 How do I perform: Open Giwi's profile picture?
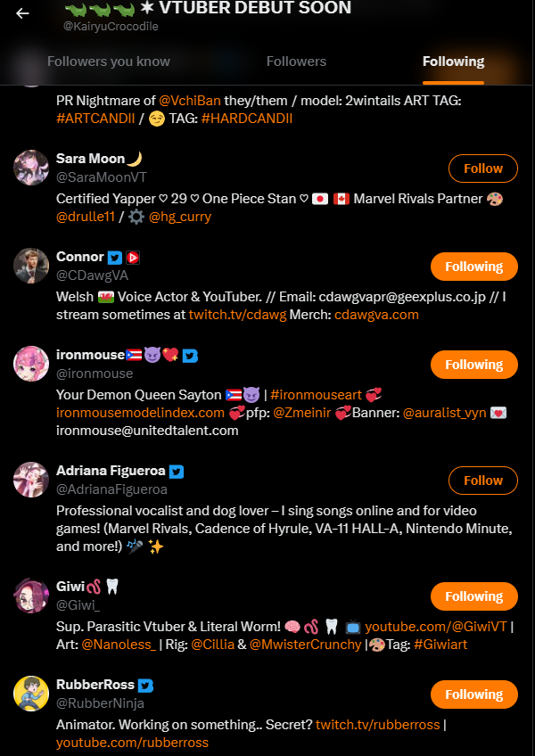click(31, 596)
